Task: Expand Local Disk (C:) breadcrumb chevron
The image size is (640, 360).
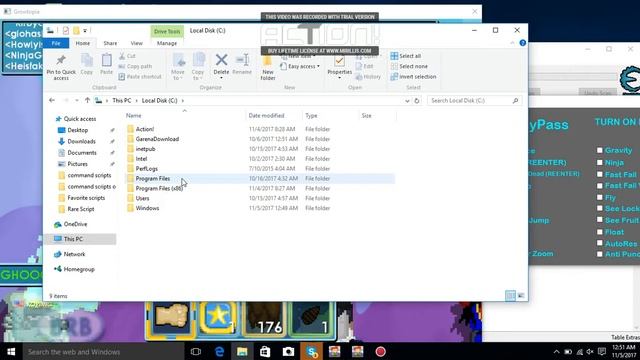Action: [182, 100]
